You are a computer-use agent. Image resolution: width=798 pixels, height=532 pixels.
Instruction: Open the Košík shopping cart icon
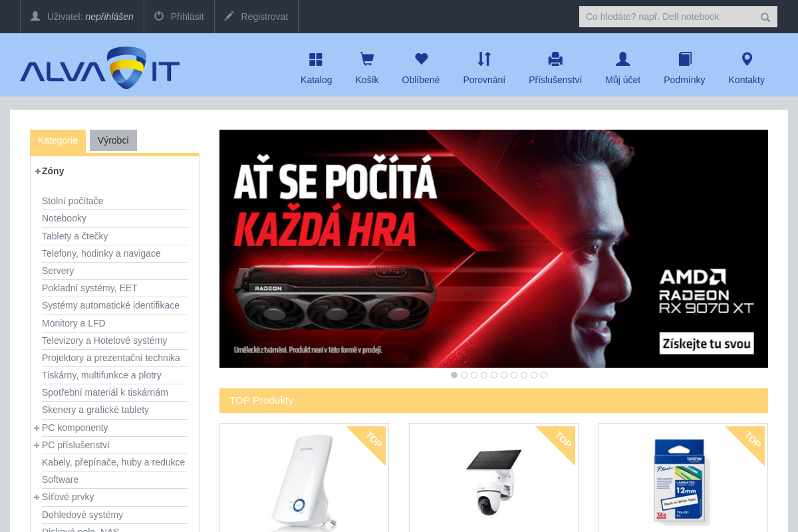tap(367, 59)
